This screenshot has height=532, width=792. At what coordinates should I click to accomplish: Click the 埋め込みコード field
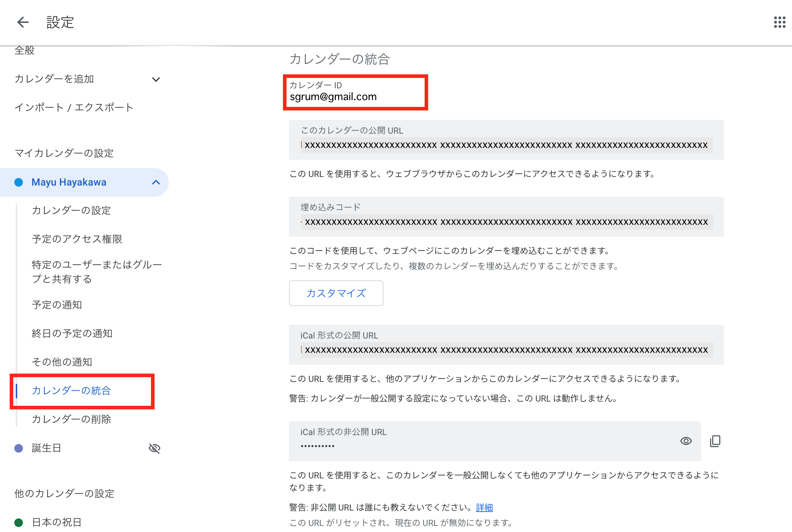point(506,217)
